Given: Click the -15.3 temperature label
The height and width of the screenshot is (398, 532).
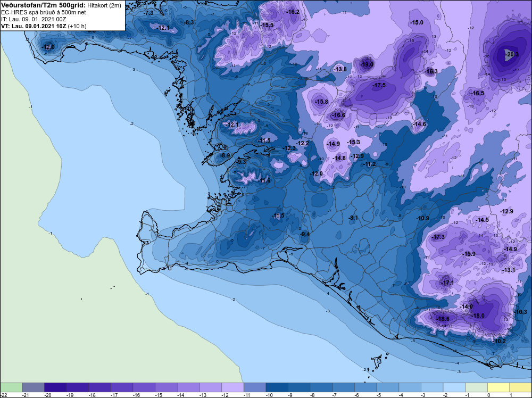Looking at the screenshot, I should [x=353, y=142].
